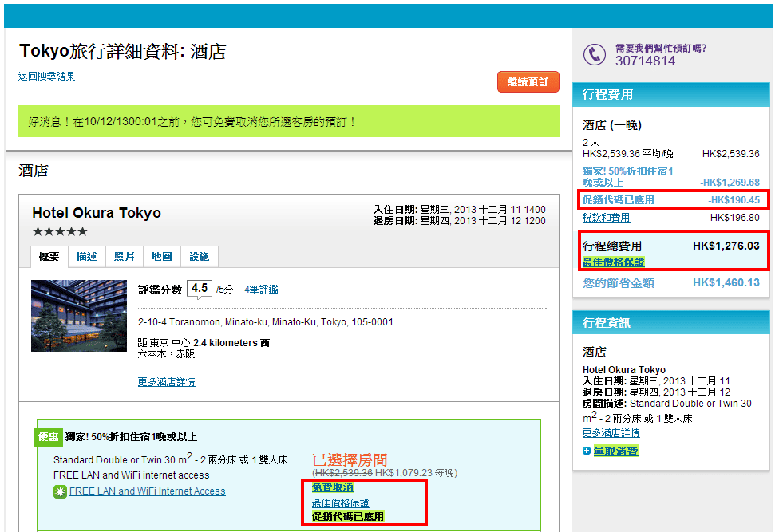
Task: Click 更多酒店詳情 below the hotel address
Action: pyautogui.click(x=166, y=382)
